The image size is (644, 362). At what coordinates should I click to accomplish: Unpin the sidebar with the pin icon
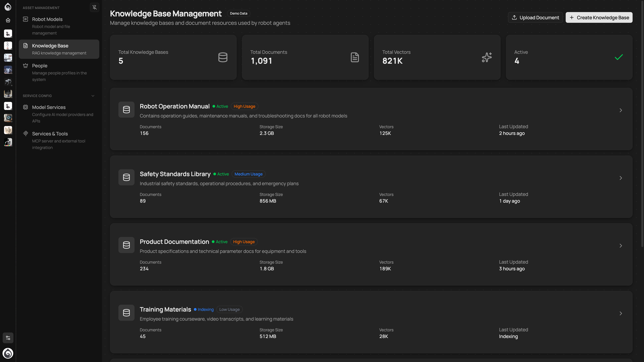click(94, 8)
